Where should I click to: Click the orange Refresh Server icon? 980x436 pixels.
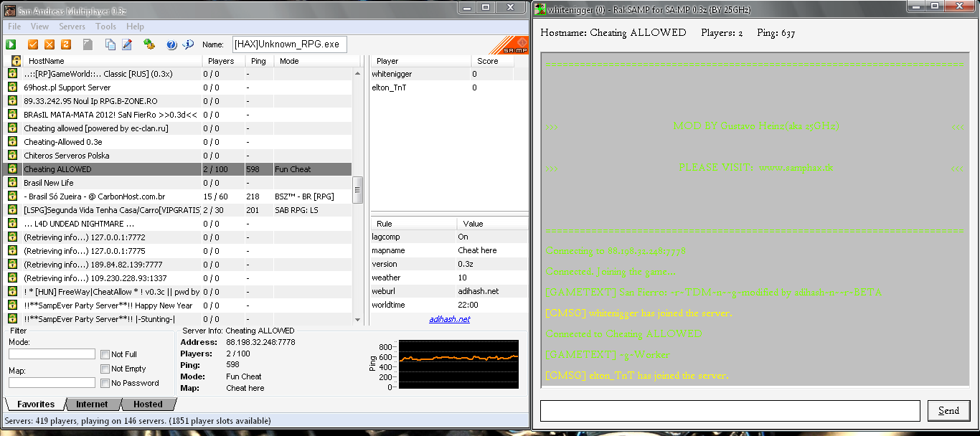[x=66, y=44]
